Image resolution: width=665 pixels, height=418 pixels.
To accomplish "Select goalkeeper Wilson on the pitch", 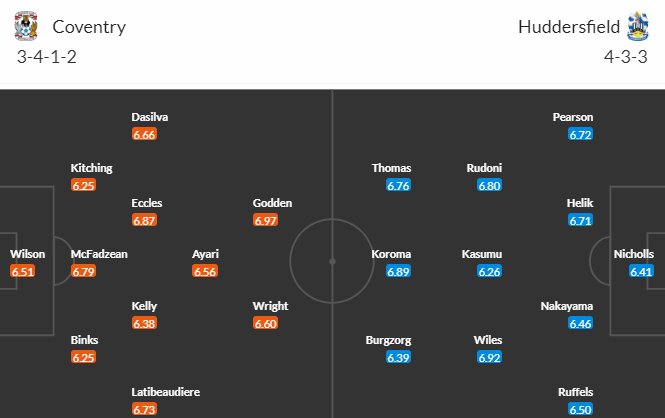I will pos(28,254).
